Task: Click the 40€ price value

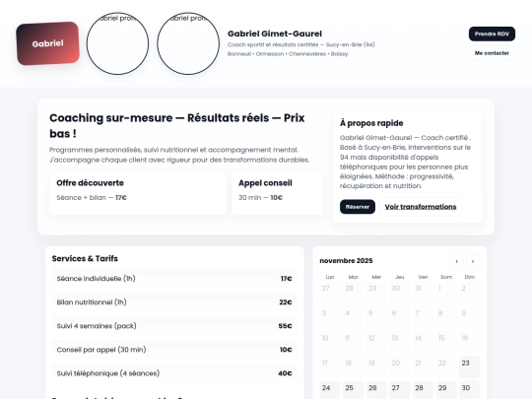Action: [x=285, y=373]
